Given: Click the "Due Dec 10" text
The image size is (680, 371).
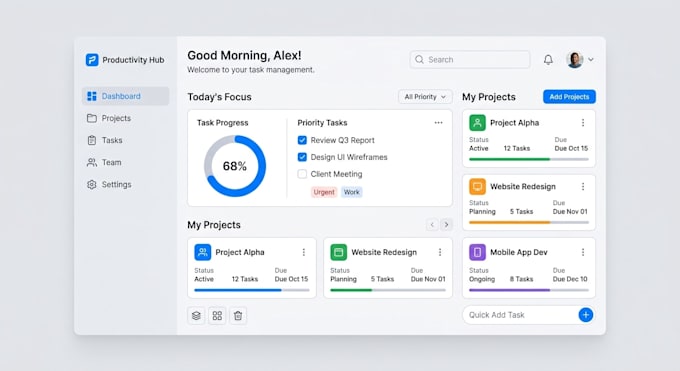Looking at the screenshot, I should (x=570, y=279).
